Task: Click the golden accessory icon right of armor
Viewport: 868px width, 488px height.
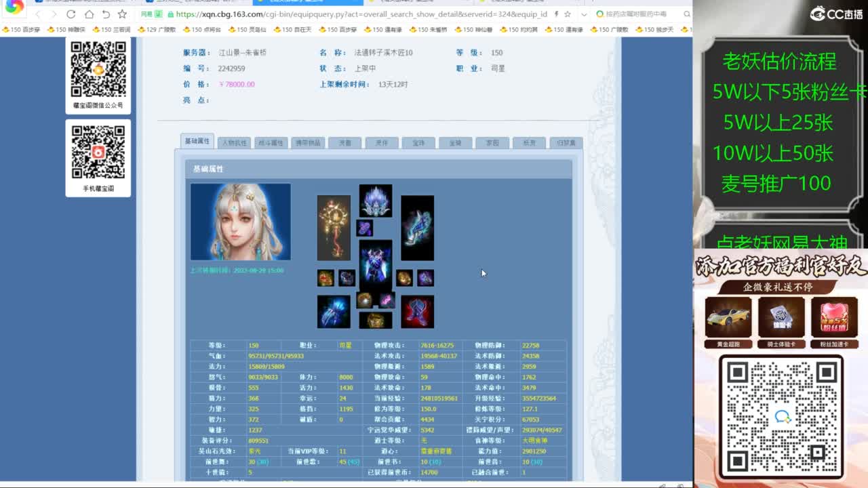Action: [x=404, y=278]
